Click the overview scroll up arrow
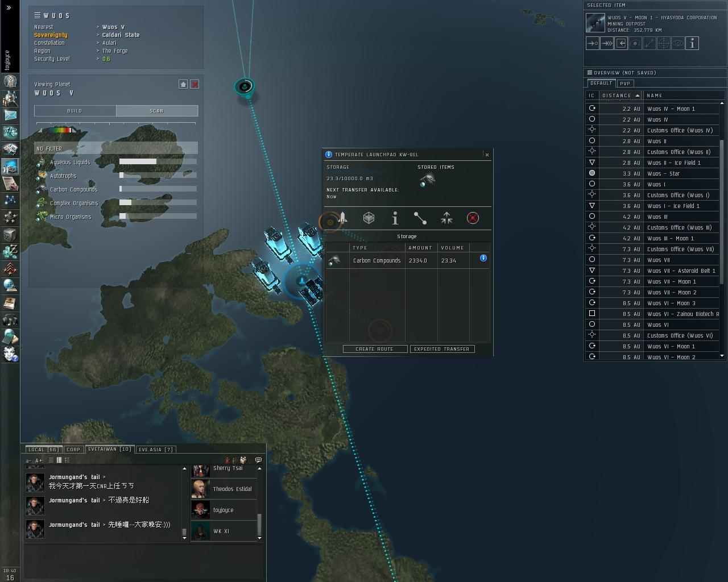Screen dimensions: 728x582 pyautogui.click(x=722, y=103)
